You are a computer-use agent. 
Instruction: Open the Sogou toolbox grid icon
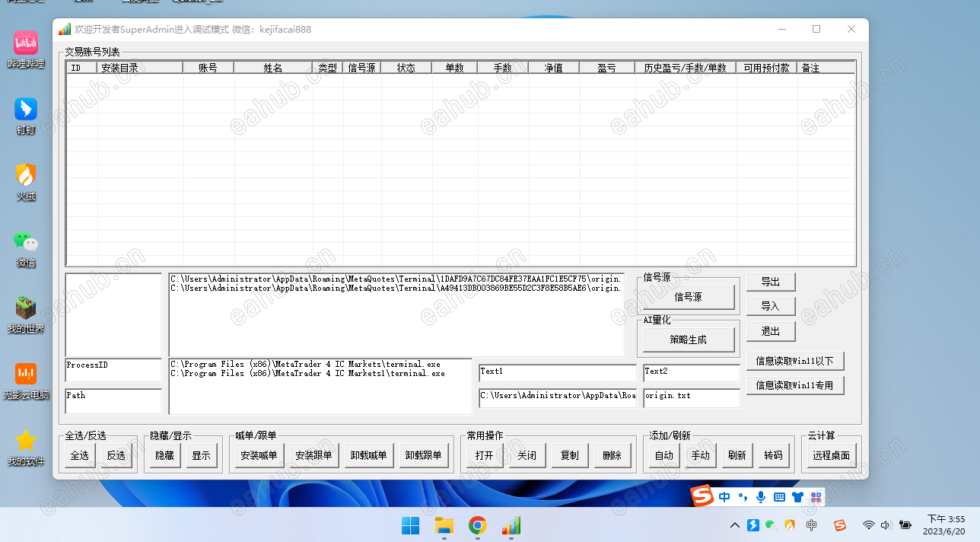coord(816,497)
